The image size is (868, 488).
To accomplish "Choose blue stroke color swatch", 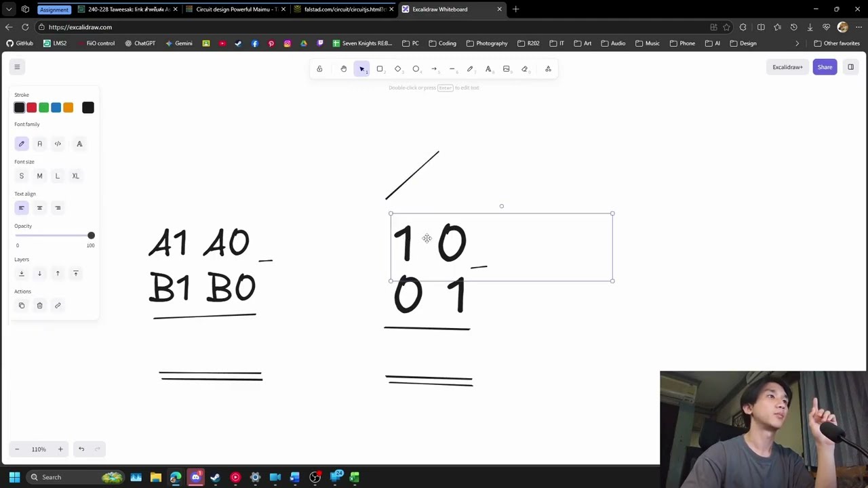I will coord(56,108).
